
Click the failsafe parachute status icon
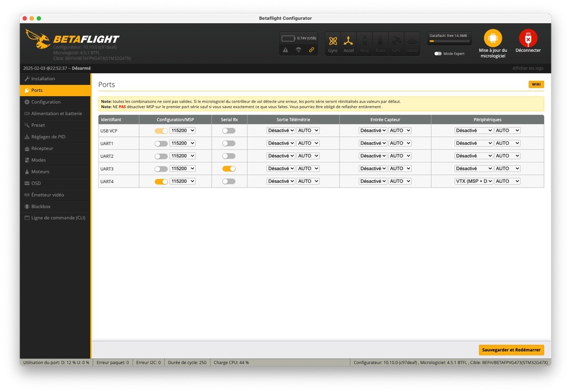(298, 49)
